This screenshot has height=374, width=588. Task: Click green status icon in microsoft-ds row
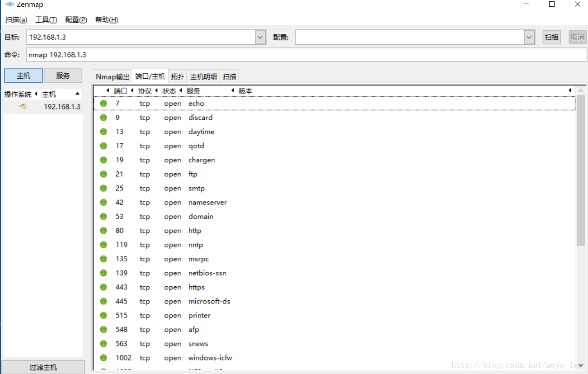103,301
